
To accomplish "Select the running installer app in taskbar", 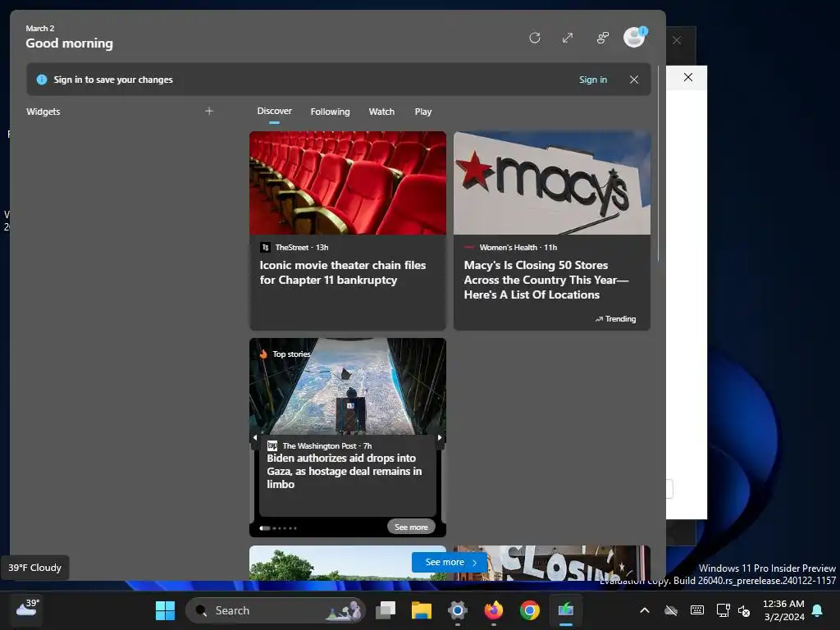I will [x=566, y=610].
